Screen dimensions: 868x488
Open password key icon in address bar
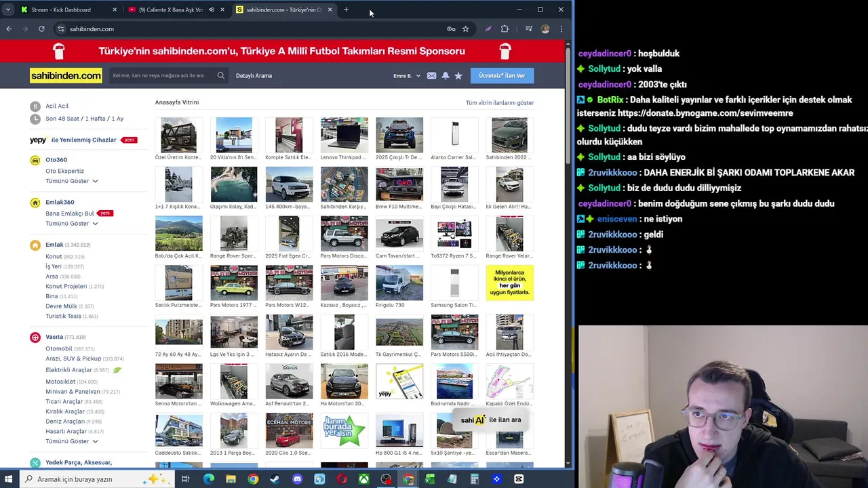[451, 29]
